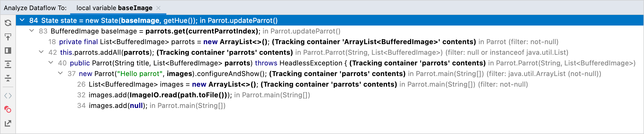Close the baseImage dataflow tab
Screen dimensions: 644x134
(158, 8)
